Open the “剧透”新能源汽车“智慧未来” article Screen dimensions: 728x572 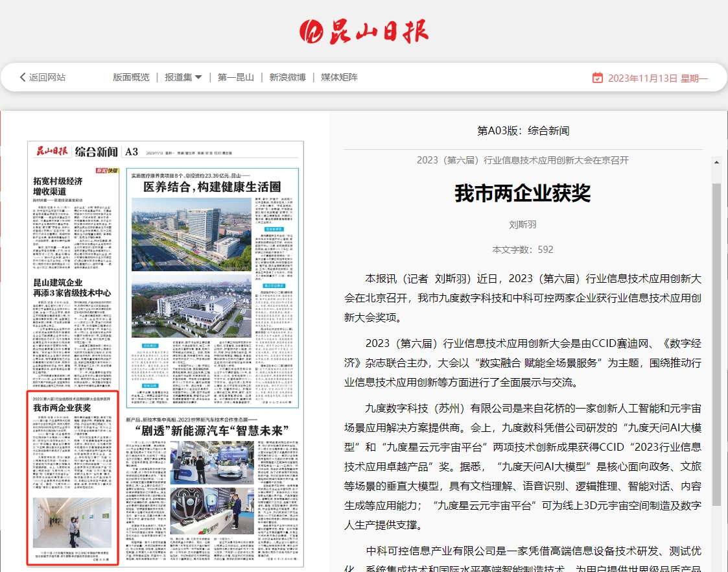click(212, 431)
